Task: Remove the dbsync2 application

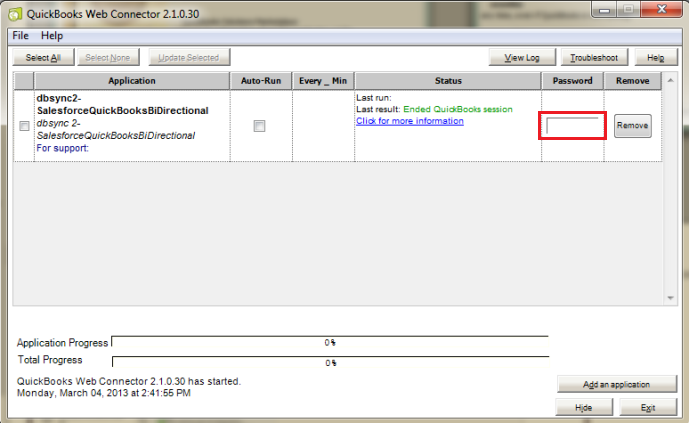Action: (632, 125)
